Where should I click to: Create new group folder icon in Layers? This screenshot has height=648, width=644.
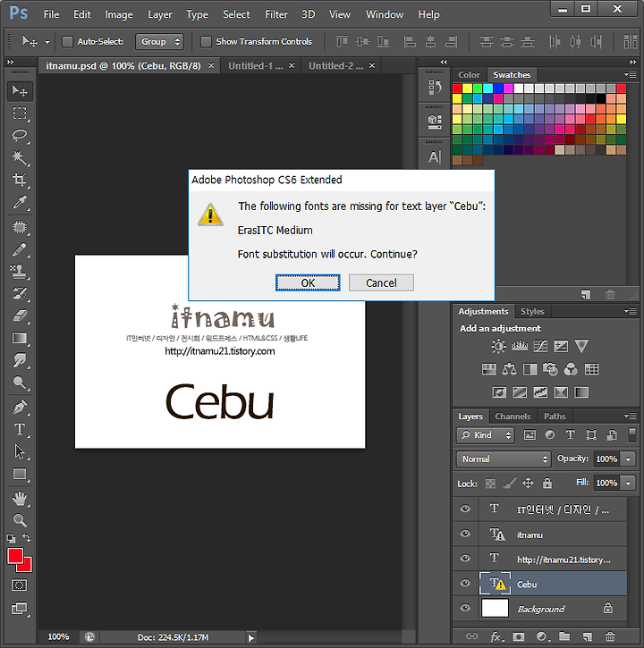(564, 636)
